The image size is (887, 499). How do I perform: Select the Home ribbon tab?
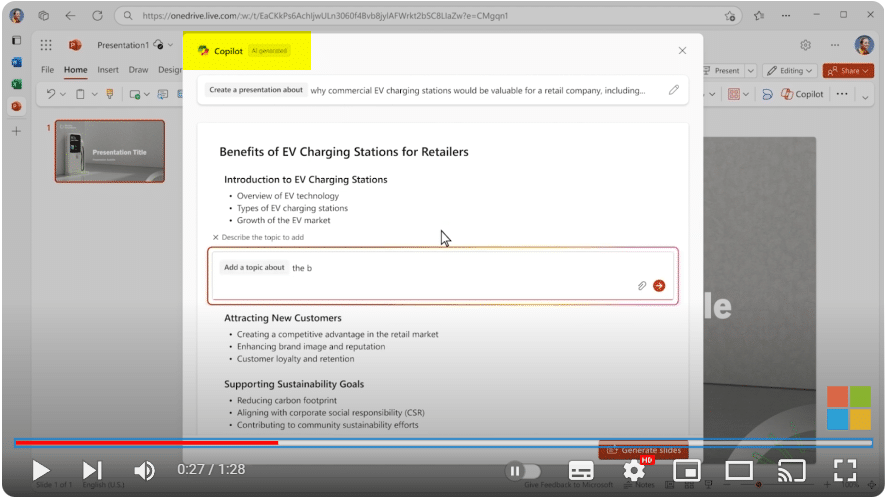[75, 70]
